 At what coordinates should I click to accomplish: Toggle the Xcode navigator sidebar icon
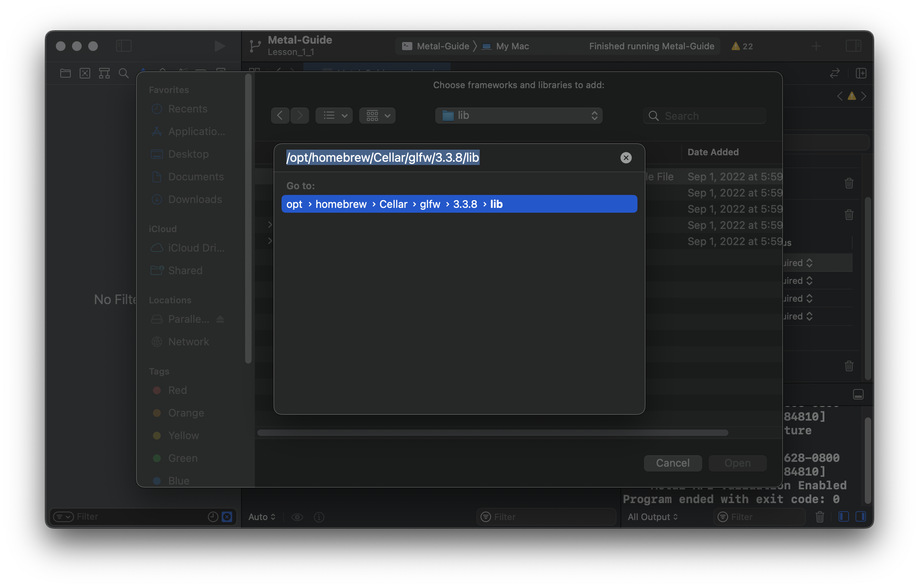124,46
